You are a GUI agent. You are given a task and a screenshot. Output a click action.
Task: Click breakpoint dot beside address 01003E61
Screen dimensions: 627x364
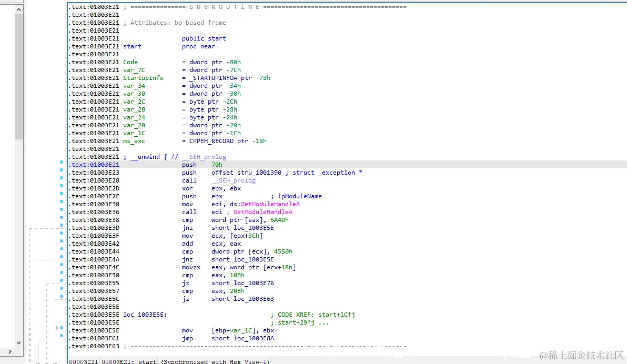coord(62,336)
